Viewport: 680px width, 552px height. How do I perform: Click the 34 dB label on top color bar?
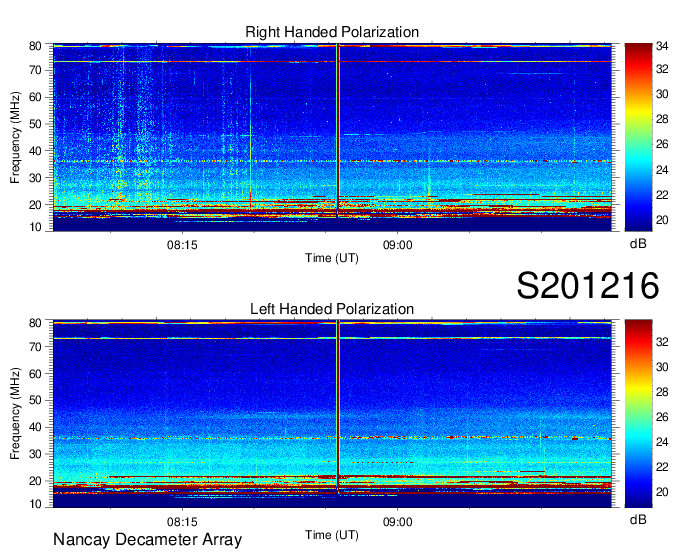pyautogui.click(x=662, y=46)
